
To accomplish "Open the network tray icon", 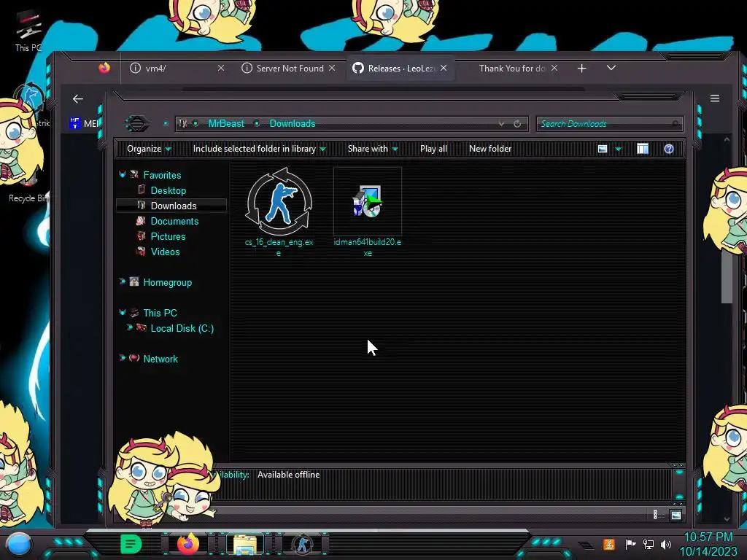I will [648, 544].
